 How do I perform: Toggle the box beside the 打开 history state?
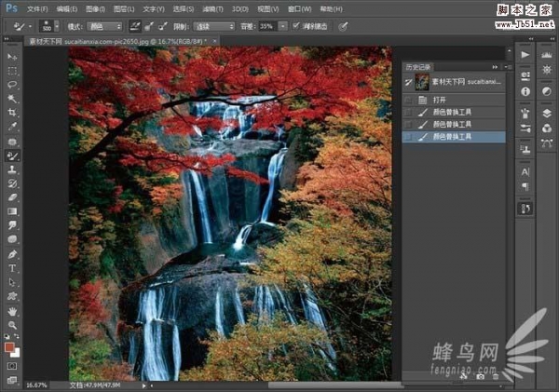click(x=408, y=99)
